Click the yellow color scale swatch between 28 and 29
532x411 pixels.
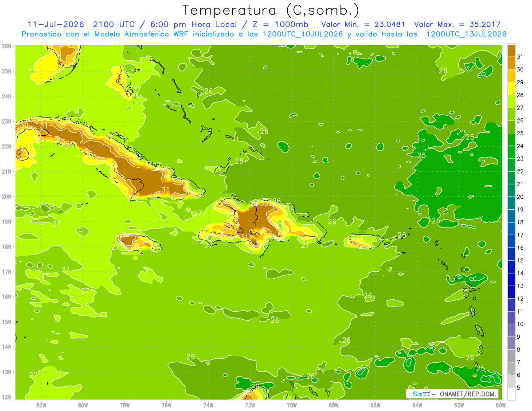[511, 89]
